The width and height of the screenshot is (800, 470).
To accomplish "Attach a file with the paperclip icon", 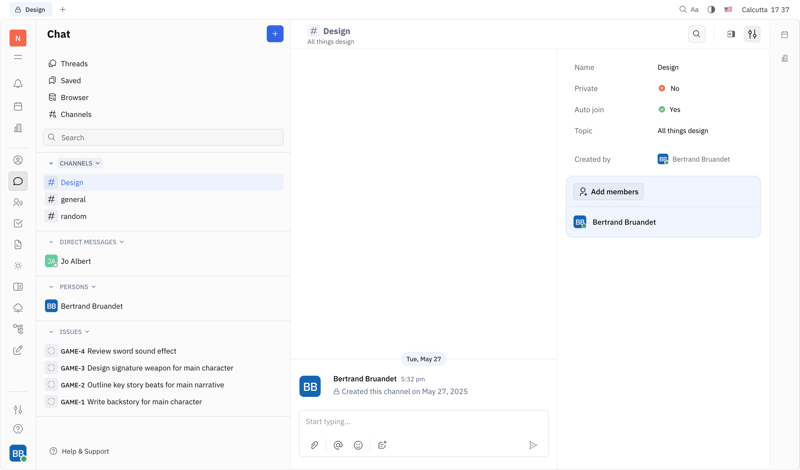I will [x=314, y=445].
